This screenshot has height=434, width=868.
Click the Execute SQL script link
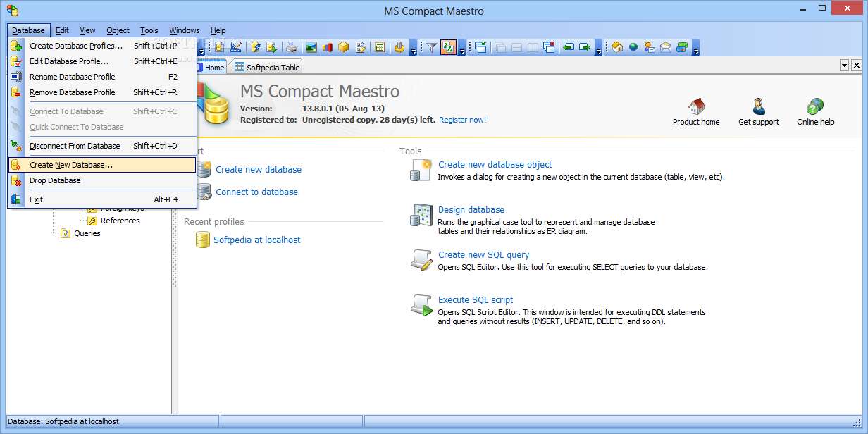476,299
